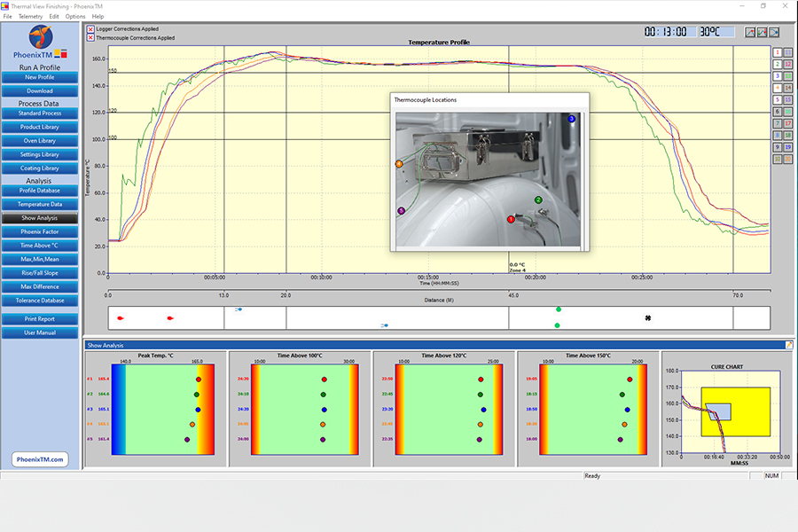
Task: Click the edit pencil icon on Show Analysis bar
Action: click(789, 345)
